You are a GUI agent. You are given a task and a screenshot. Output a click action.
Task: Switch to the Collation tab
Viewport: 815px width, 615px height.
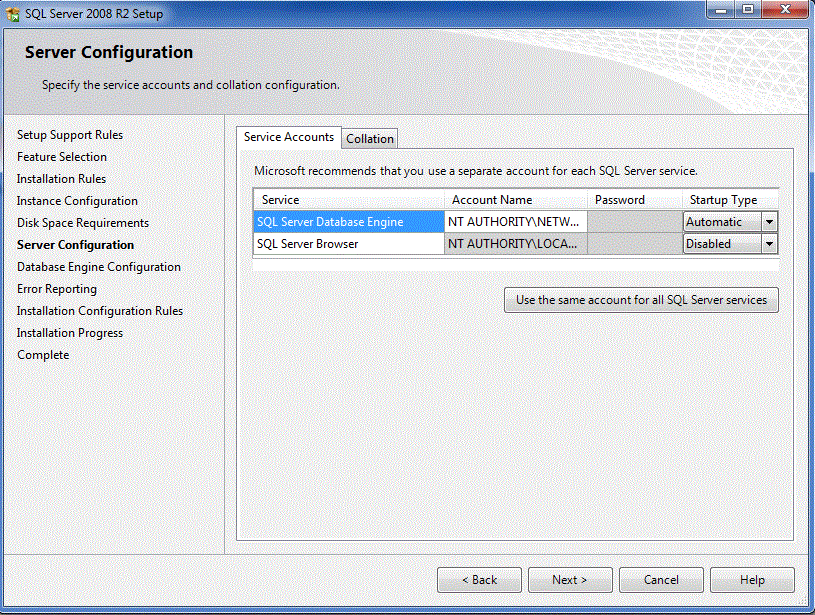(x=370, y=139)
